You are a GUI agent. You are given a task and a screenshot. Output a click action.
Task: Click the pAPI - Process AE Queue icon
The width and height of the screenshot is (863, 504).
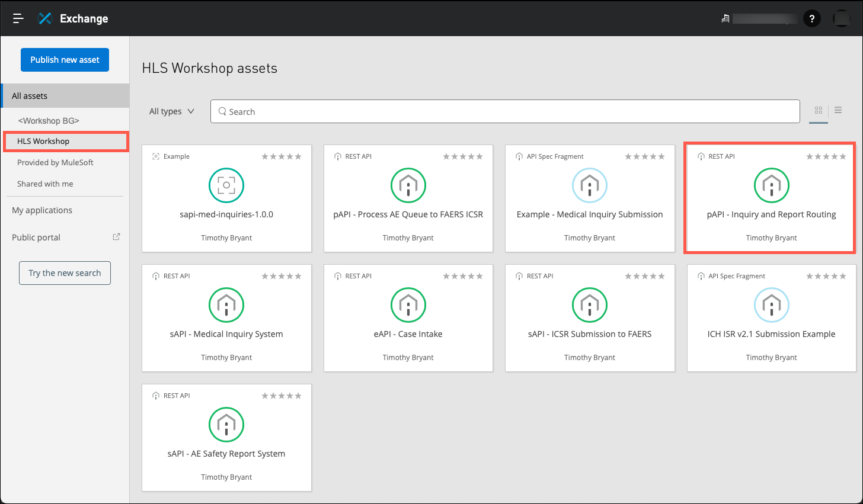click(408, 185)
